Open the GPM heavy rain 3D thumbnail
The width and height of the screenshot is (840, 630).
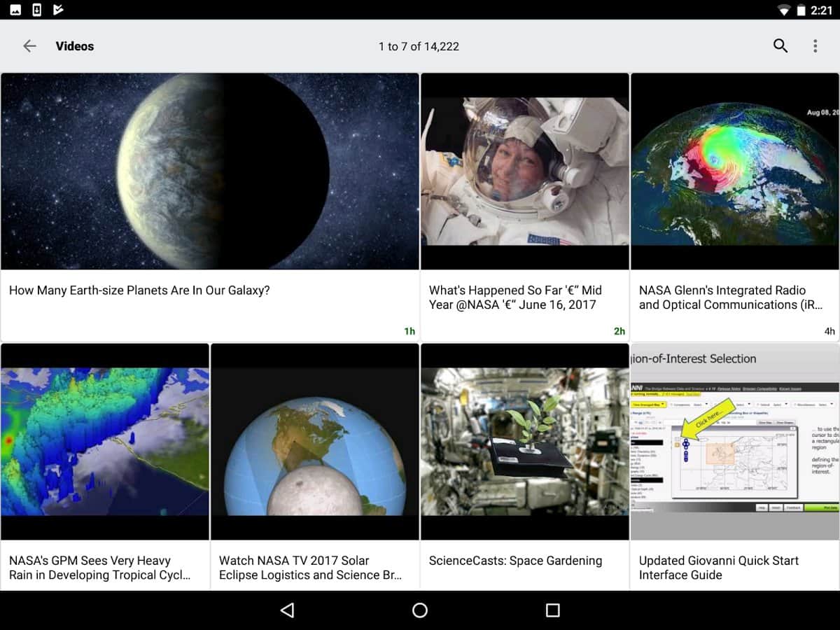click(105, 441)
